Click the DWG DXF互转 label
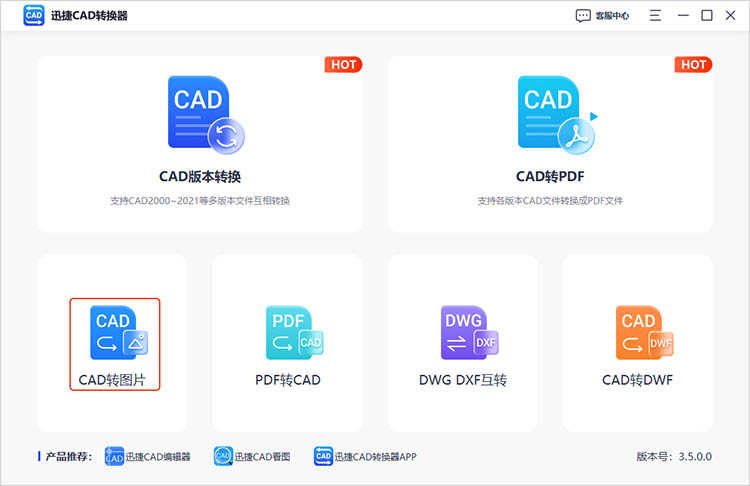Viewport: 750px width, 486px height. click(x=463, y=380)
